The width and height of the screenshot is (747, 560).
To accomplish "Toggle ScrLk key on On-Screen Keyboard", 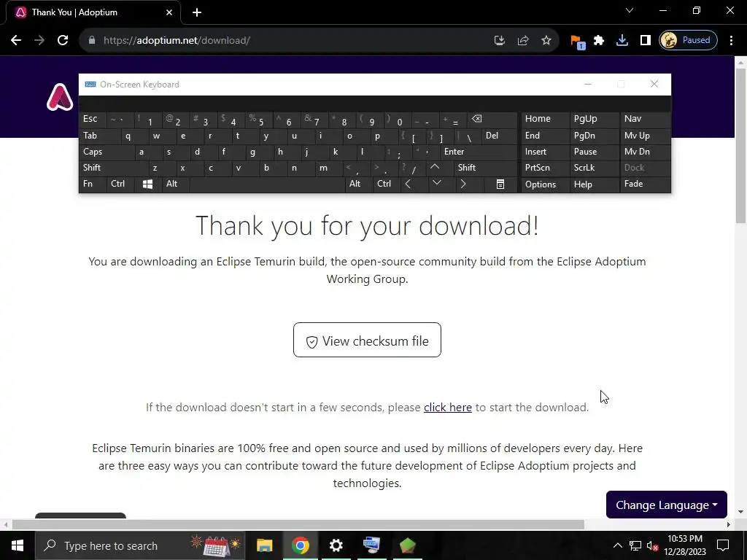I will coord(594,168).
